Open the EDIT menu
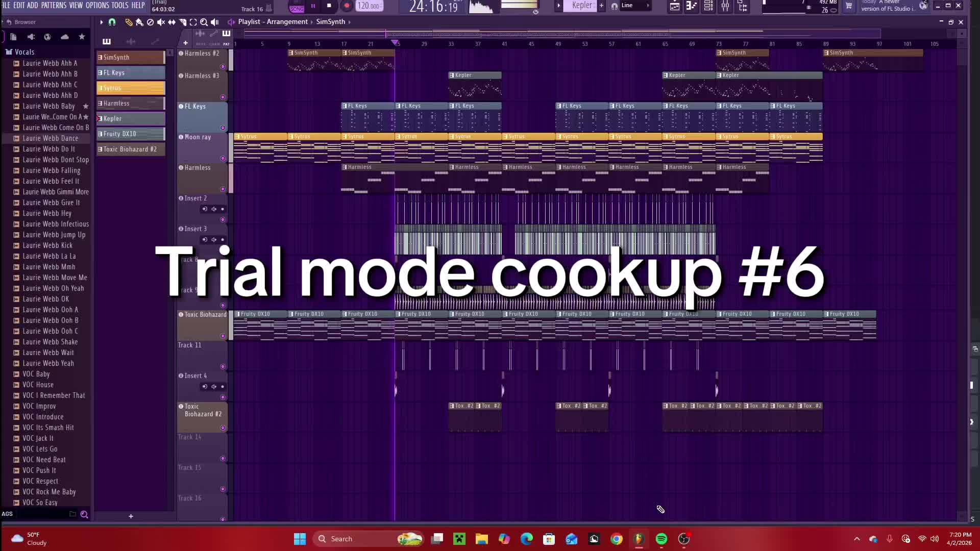Screen dimensions: 980x551 click(x=19, y=5)
